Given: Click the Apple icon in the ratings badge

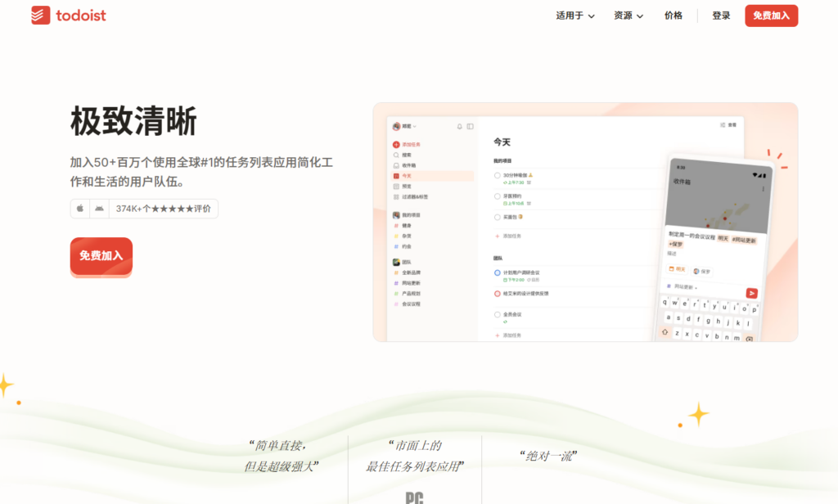Looking at the screenshot, I should (x=78, y=209).
